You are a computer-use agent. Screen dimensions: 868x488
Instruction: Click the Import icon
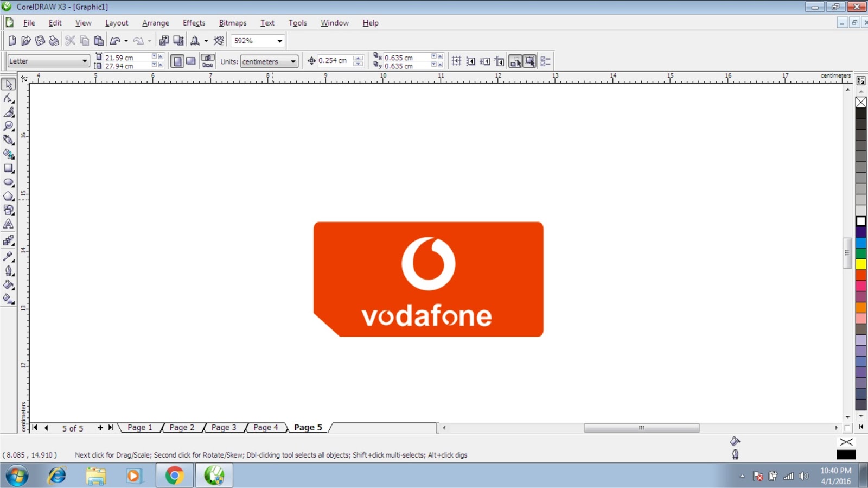[x=164, y=41]
